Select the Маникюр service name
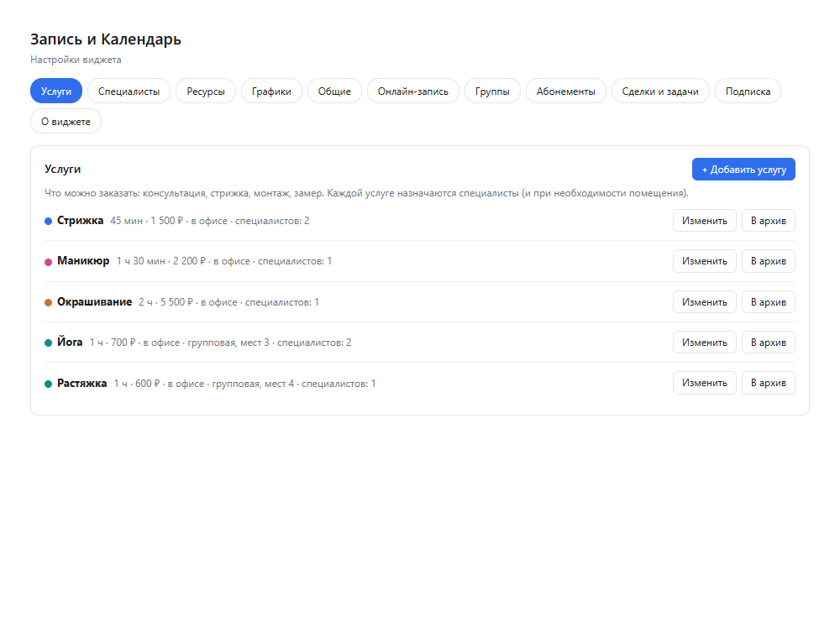840x638 pixels. tap(83, 261)
